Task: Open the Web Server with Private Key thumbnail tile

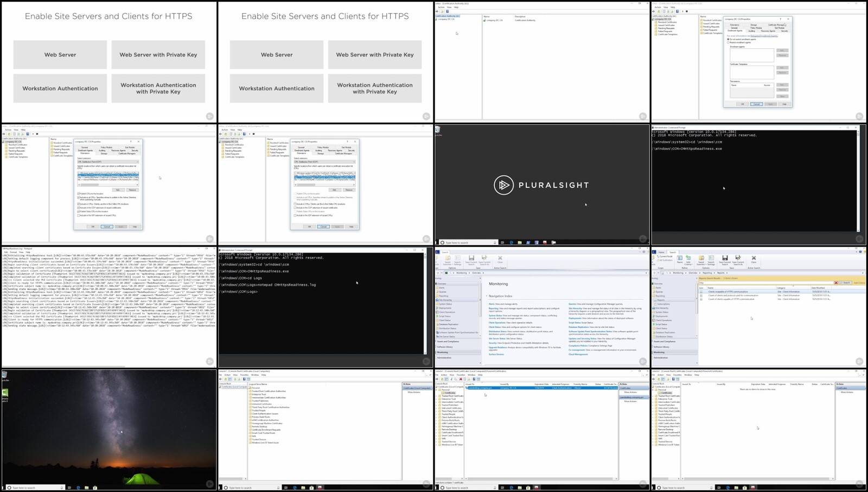Action: coord(158,54)
